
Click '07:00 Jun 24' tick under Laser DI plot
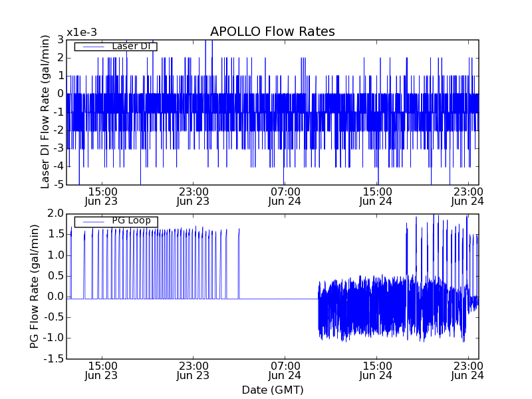(285, 197)
